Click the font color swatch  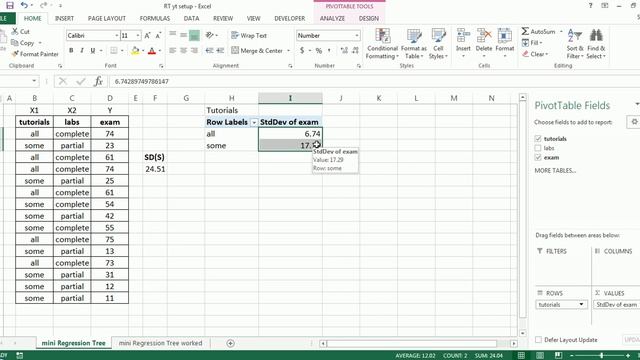[x=152, y=51]
